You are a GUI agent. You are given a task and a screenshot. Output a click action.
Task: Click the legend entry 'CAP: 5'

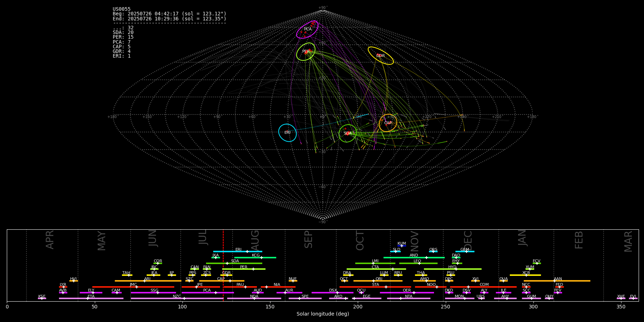click(122, 47)
